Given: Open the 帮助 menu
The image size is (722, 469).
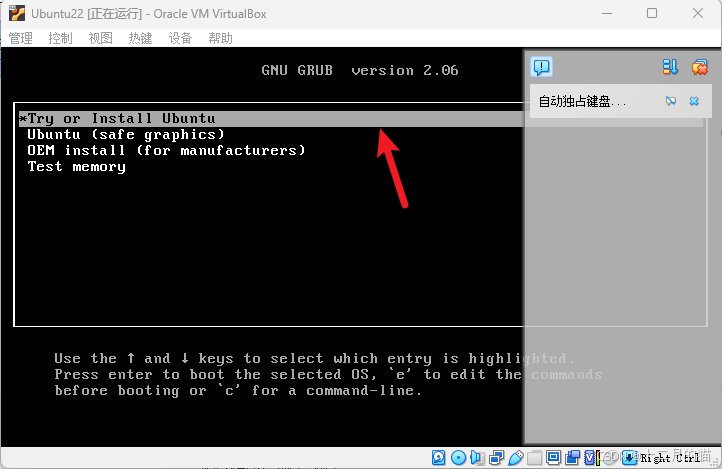Looking at the screenshot, I should pos(220,38).
